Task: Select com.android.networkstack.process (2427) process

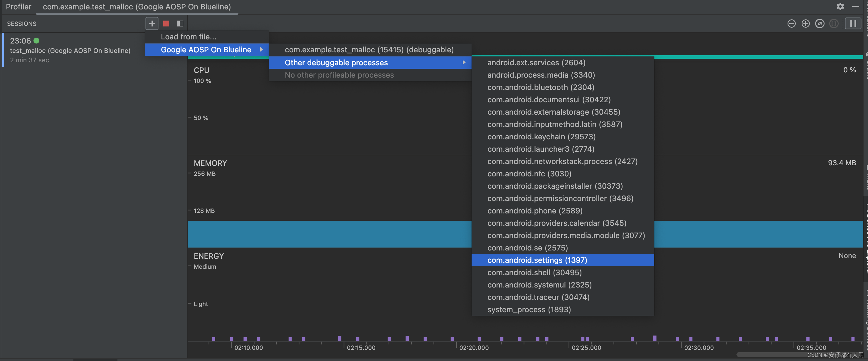Action: pyautogui.click(x=563, y=161)
